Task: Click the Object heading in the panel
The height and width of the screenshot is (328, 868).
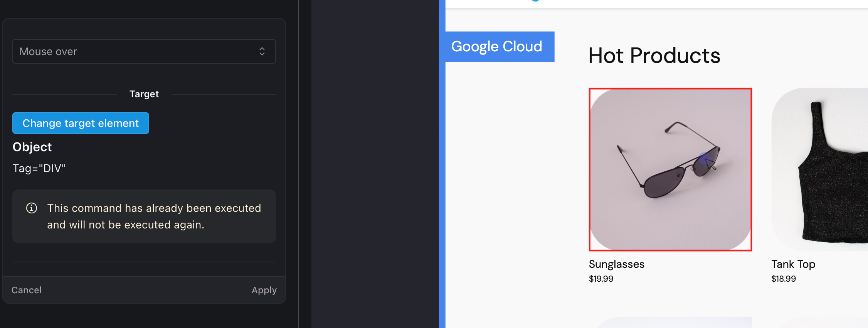Action: [32, 147]
